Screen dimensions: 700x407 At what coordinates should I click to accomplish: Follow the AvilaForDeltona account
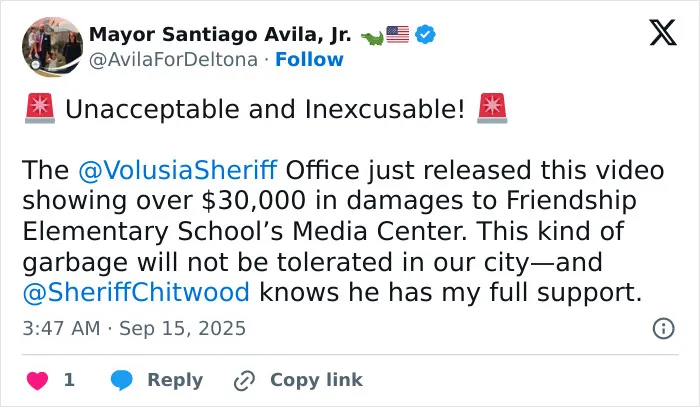(x=309, y=59)
